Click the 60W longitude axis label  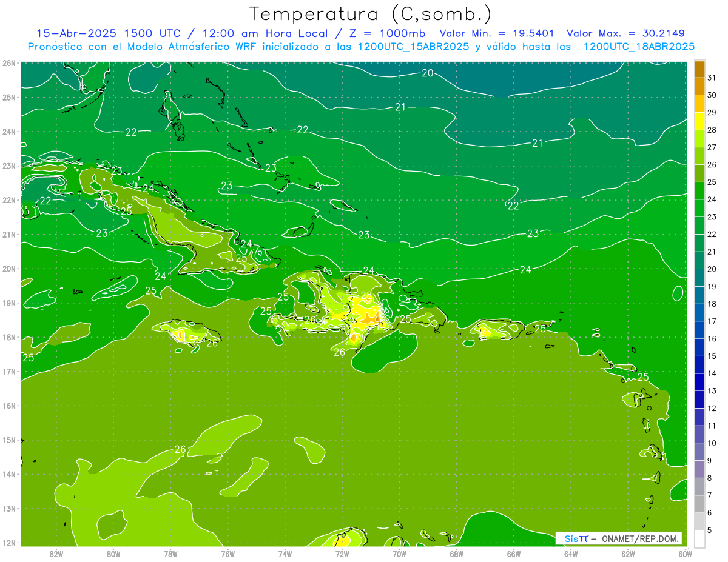685,554
